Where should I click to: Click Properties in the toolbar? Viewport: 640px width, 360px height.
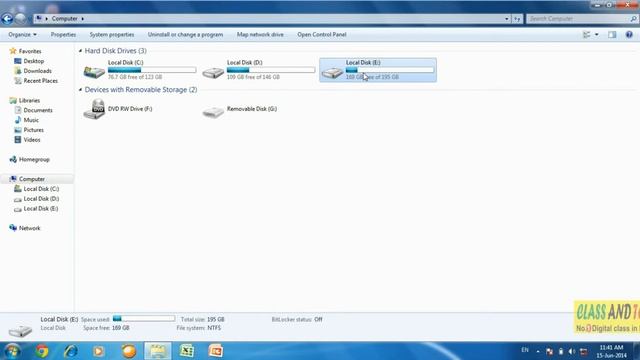tap(63, 35)
